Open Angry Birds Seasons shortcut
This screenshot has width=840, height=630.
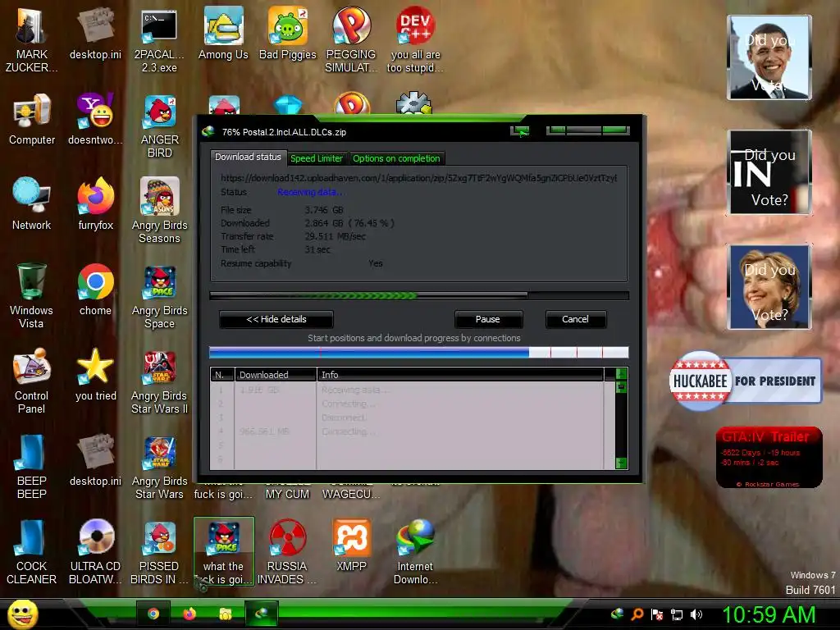tap(159, 211)
